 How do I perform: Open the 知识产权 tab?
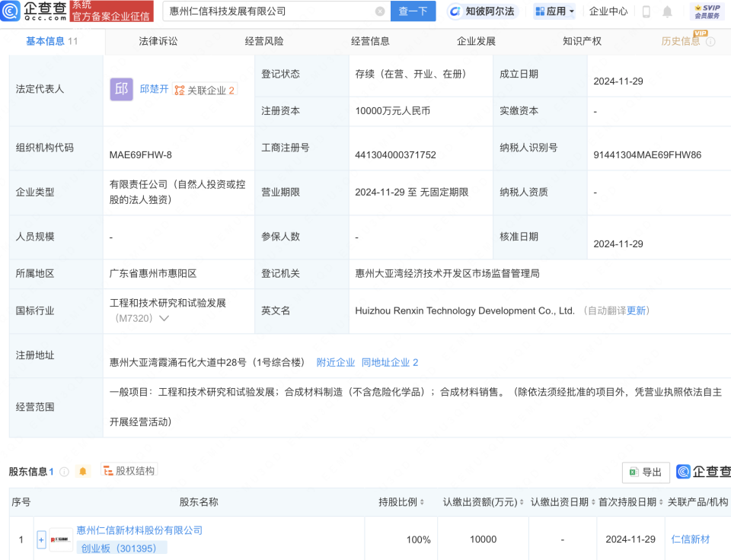[x=582, y=41]
